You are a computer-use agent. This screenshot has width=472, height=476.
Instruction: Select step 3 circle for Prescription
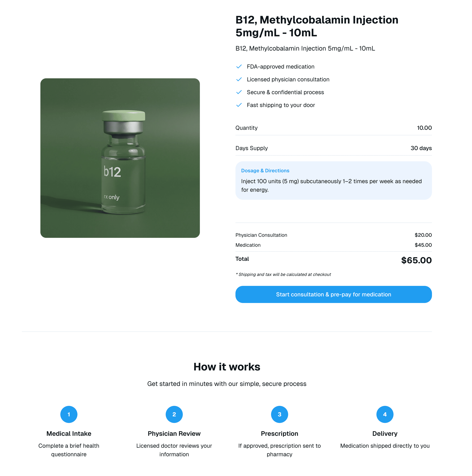coord(279,414)
